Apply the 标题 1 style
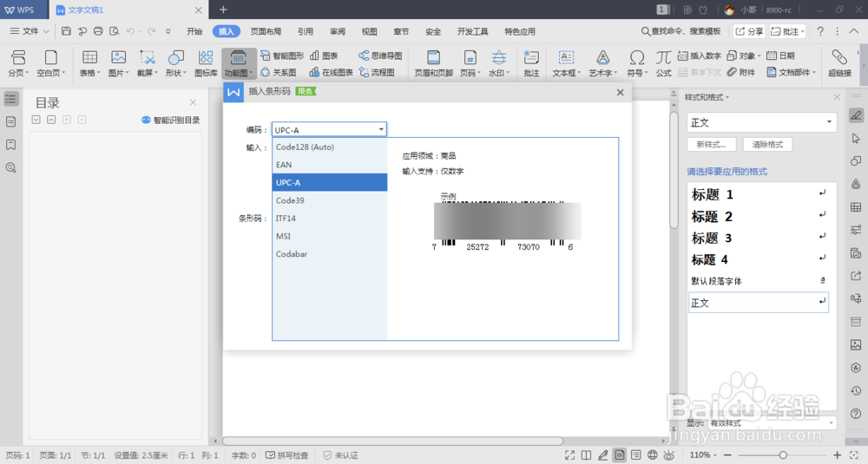This screenshot has width=868, height=464. click(x=759, y=194)
